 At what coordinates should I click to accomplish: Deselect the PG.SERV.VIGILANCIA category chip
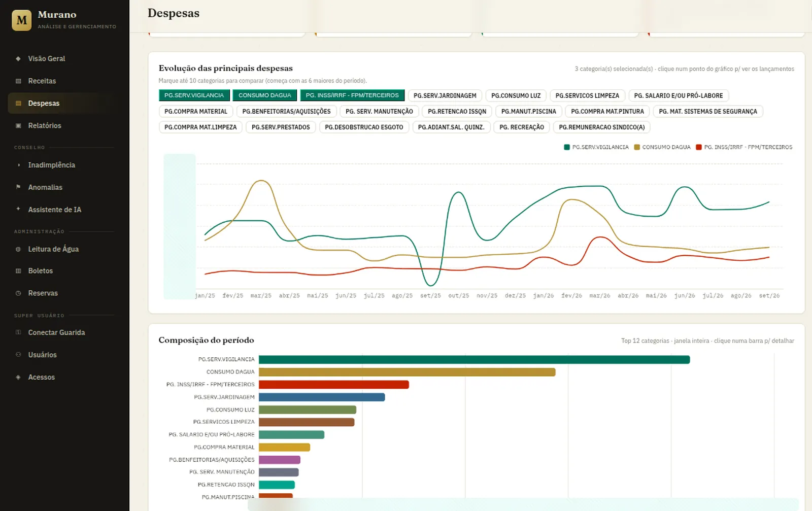click(194, 95)
